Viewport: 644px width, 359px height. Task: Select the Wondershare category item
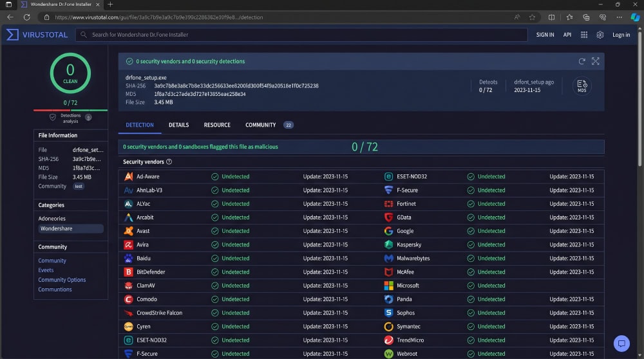[x=71, y=228]
